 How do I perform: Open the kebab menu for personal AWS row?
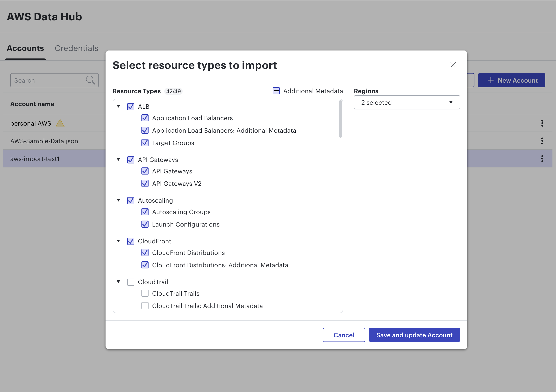542,123
